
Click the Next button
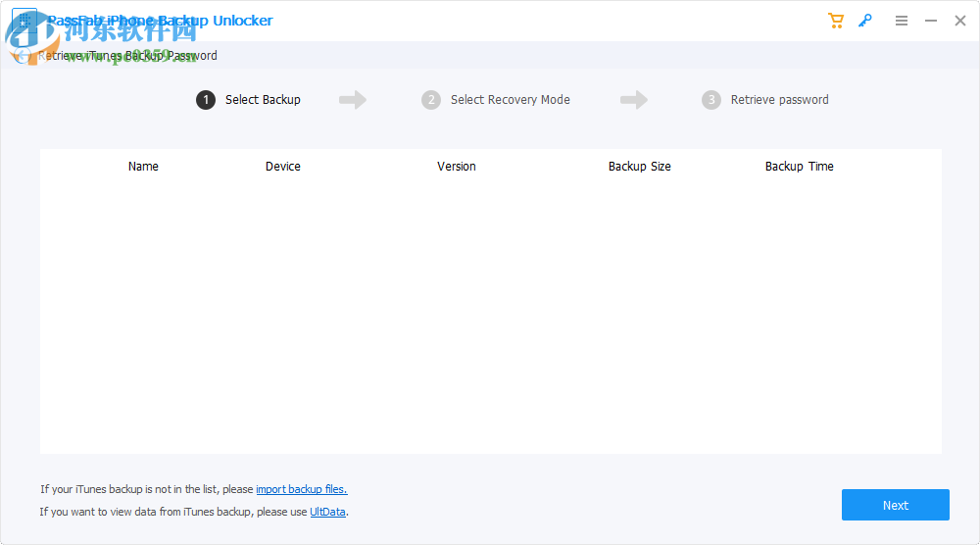pos(895,505)
